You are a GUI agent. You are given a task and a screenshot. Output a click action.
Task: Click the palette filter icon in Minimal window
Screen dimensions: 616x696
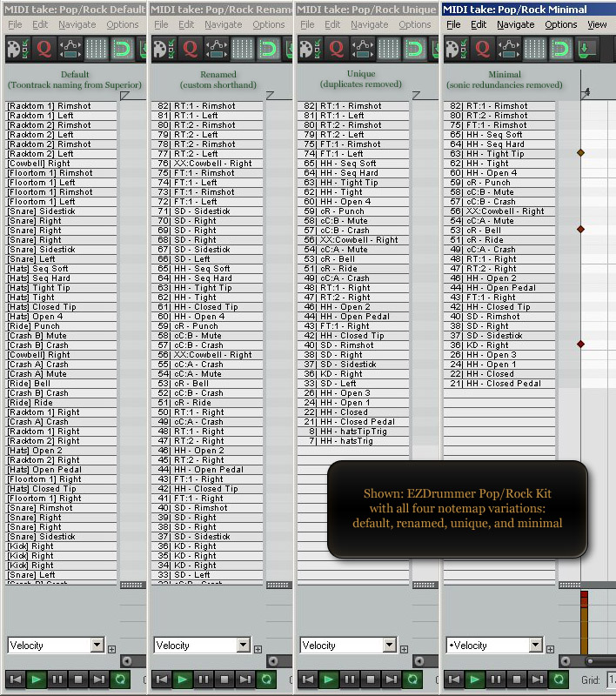pyautogui.click(x=457, y=49)
